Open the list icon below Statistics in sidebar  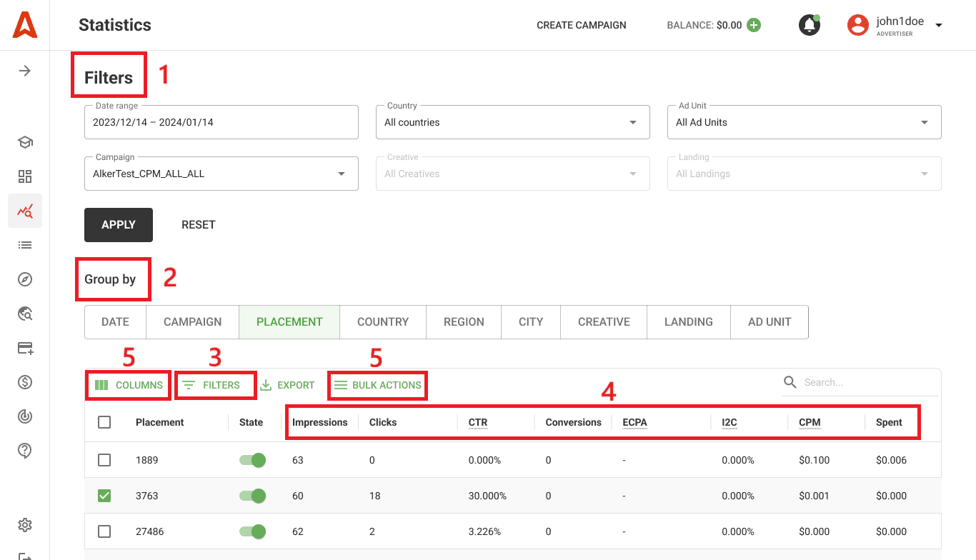[x=25, y=245]
